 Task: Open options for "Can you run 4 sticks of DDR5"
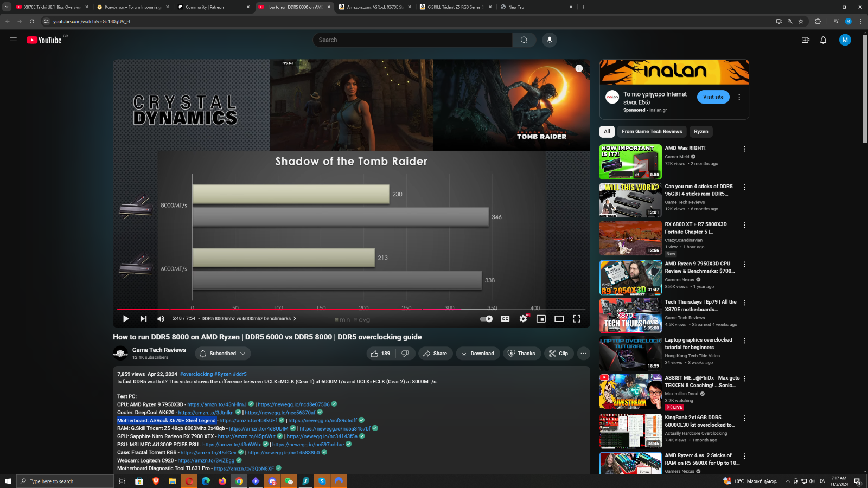(744, 187)
